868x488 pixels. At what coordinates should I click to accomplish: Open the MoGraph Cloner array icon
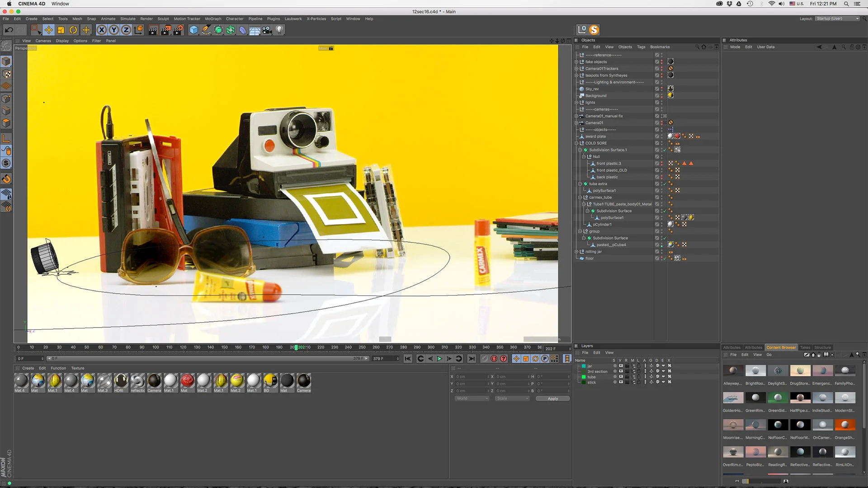pos(231,30)
